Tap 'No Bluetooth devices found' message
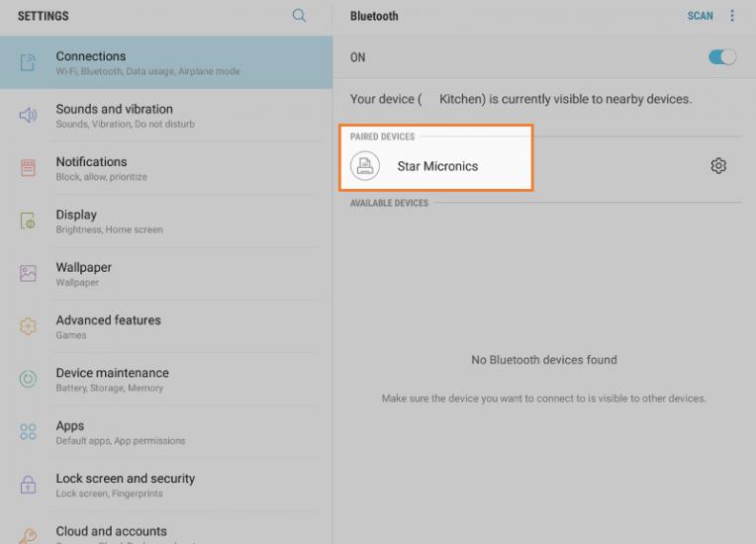The width and height of the screenshot is (756, 544). 544,360
